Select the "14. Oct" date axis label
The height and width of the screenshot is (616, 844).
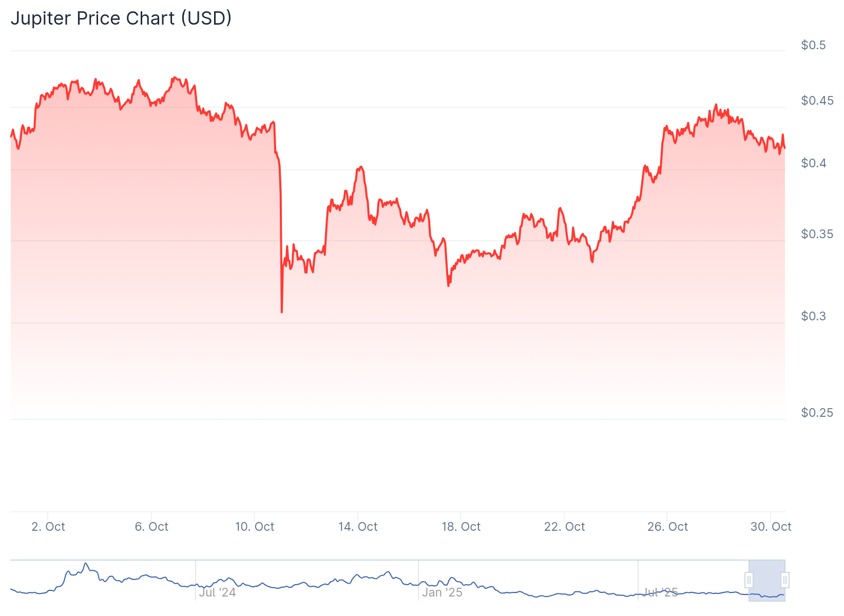(358, 527)
